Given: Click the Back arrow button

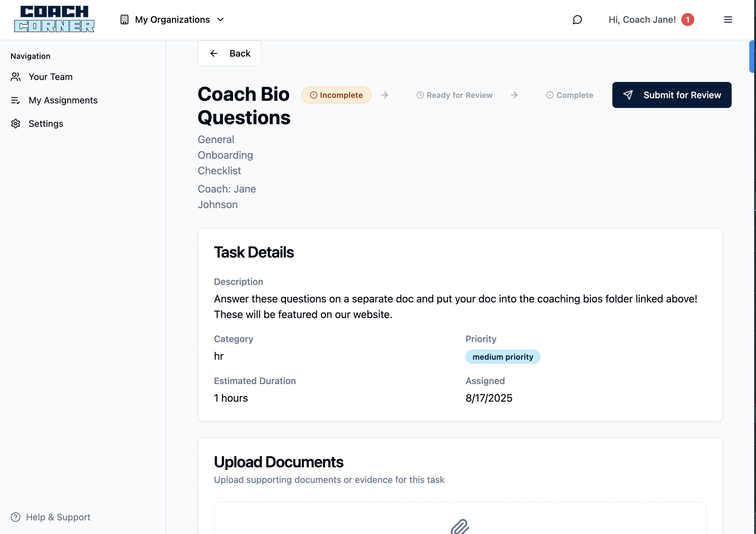Looking at the screenshot, I should click(229, 53).
